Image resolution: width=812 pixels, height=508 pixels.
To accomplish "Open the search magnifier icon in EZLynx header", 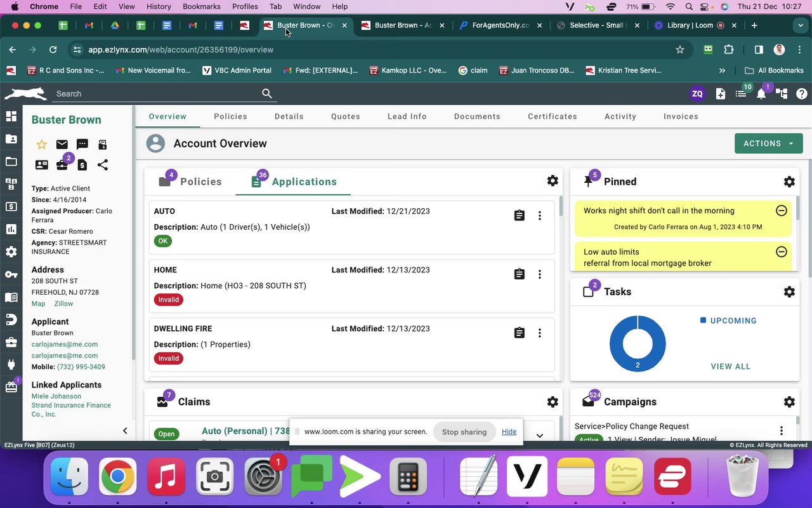I will [x=267, y=93].
